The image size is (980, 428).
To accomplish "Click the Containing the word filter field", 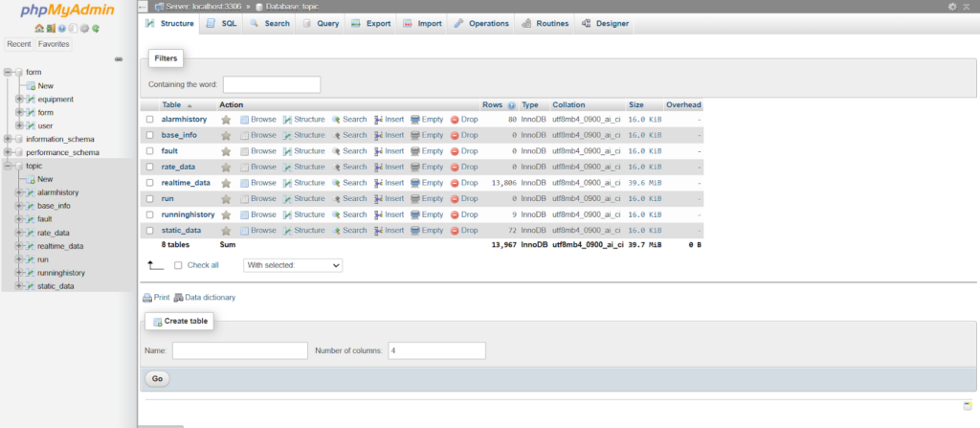I will pos(272,84).
